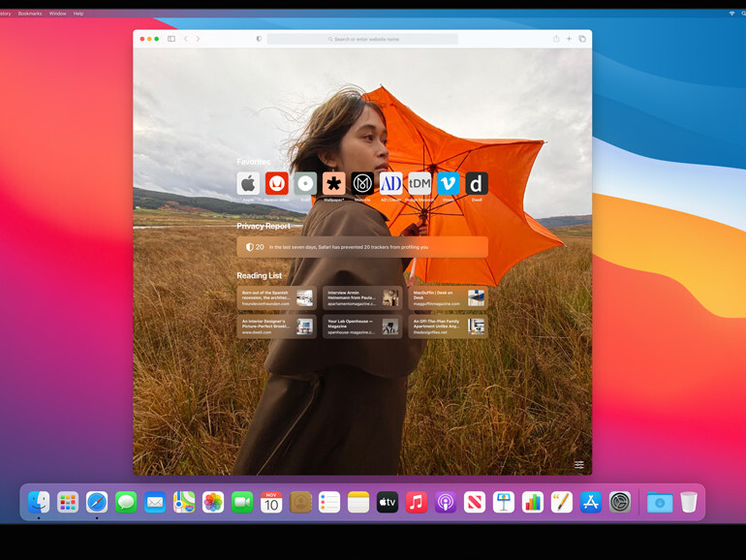Open the Help menu
This screenshot has height=560, width=746.
click(78, 14)
